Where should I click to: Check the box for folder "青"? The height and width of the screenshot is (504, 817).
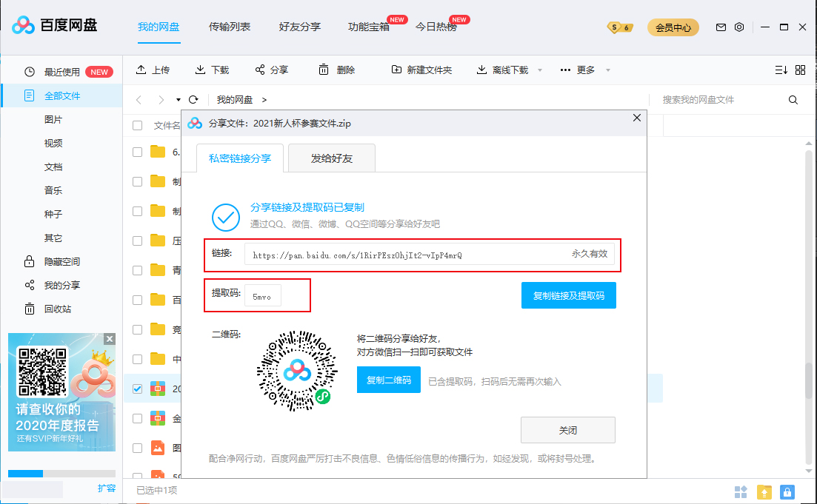point(138,270)
